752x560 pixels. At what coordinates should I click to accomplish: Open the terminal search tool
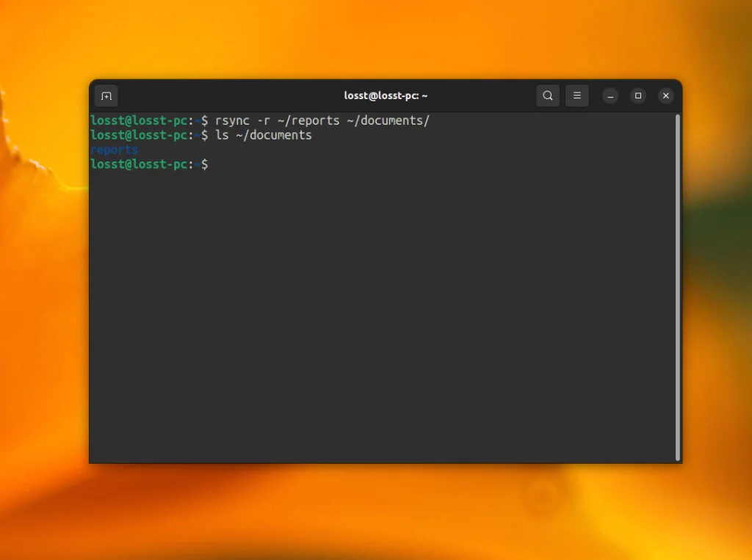click(548, 96)
